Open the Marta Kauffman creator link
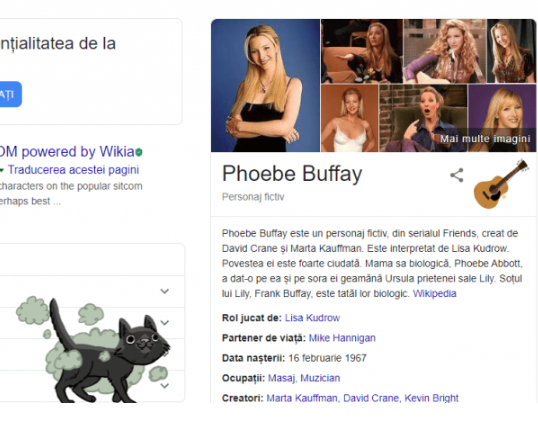Screen dimensions: 538x421 pyautogui.click(x=302, y=398)
